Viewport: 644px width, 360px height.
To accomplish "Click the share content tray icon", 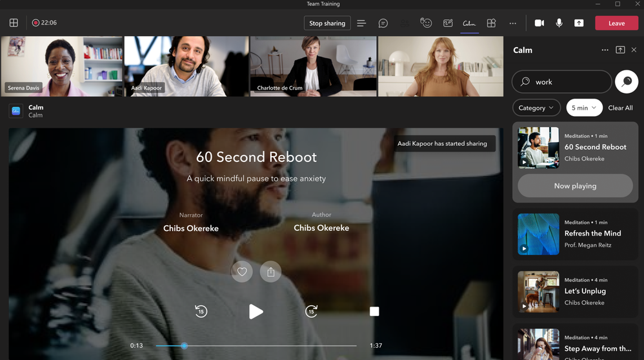I will click(x=579, y=23).
